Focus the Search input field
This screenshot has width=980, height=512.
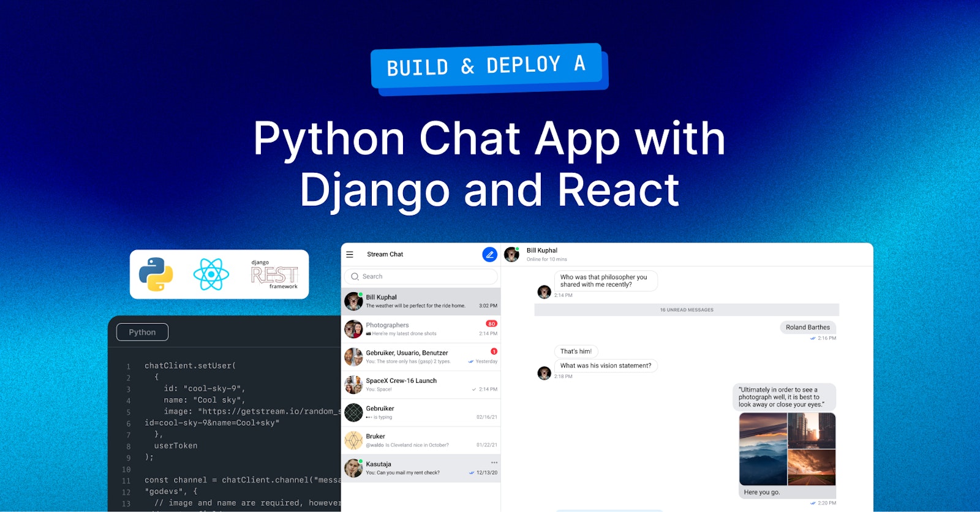[x=421, y=277]
